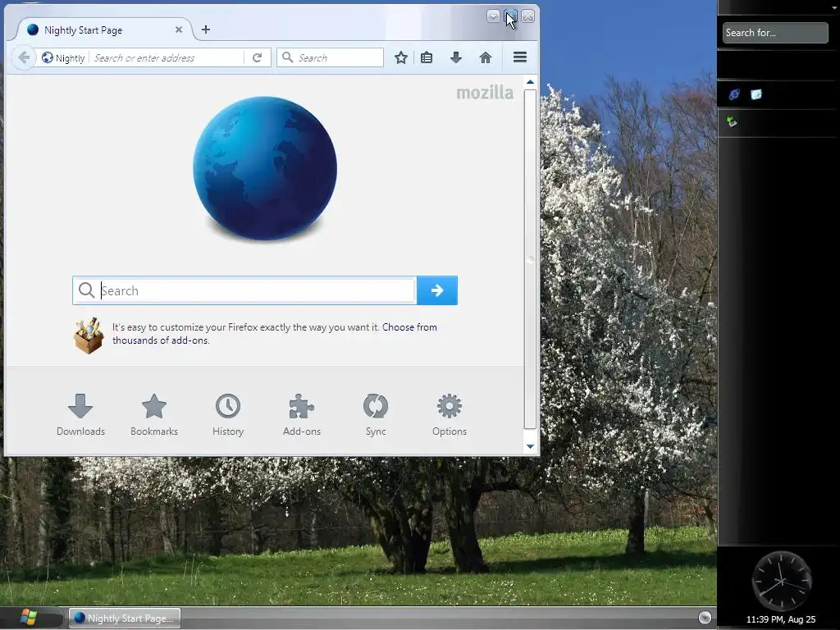Click the round tray icon on the taskbar
840x630 pixels.
point(705,618)
